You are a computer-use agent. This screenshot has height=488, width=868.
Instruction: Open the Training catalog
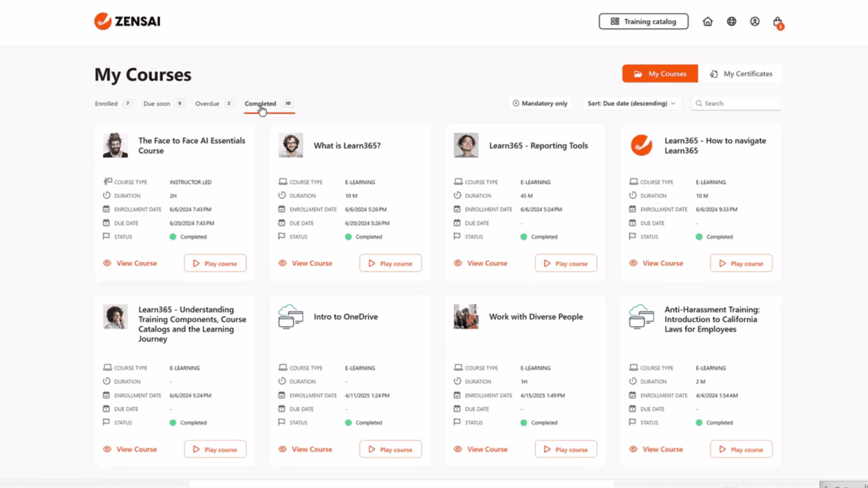tap(643, 21)
